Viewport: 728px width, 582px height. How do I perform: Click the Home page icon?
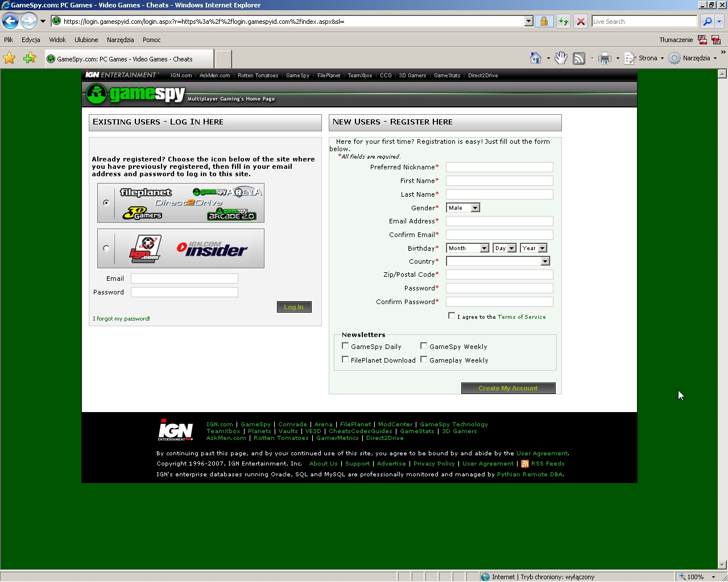coord(536,58)
